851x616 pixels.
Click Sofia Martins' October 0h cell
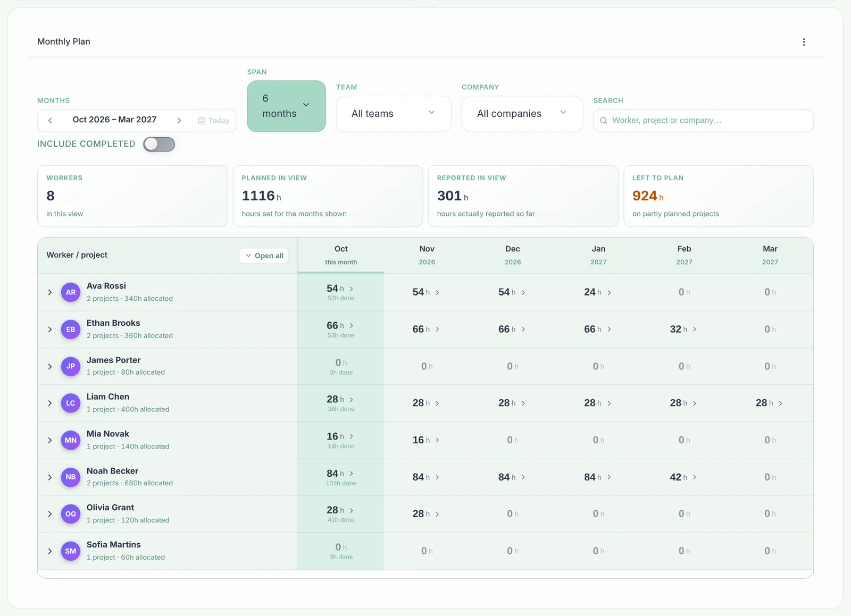point(341,551)
